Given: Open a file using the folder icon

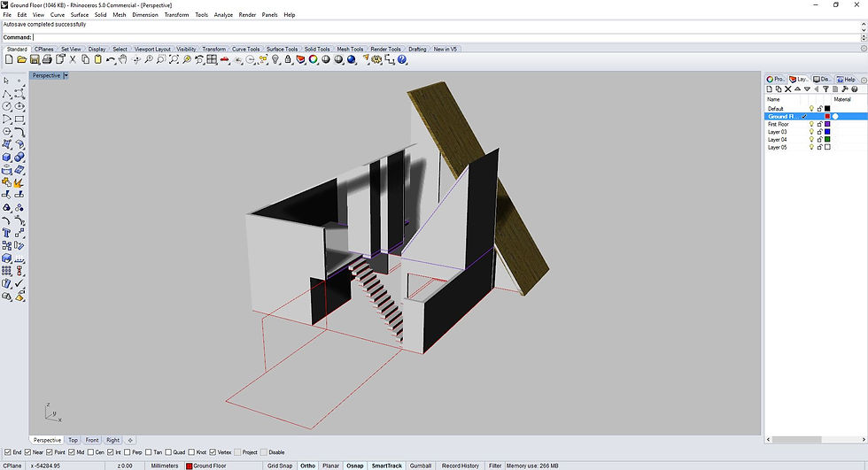Looking at the screenshot, I should coord(21,59).
